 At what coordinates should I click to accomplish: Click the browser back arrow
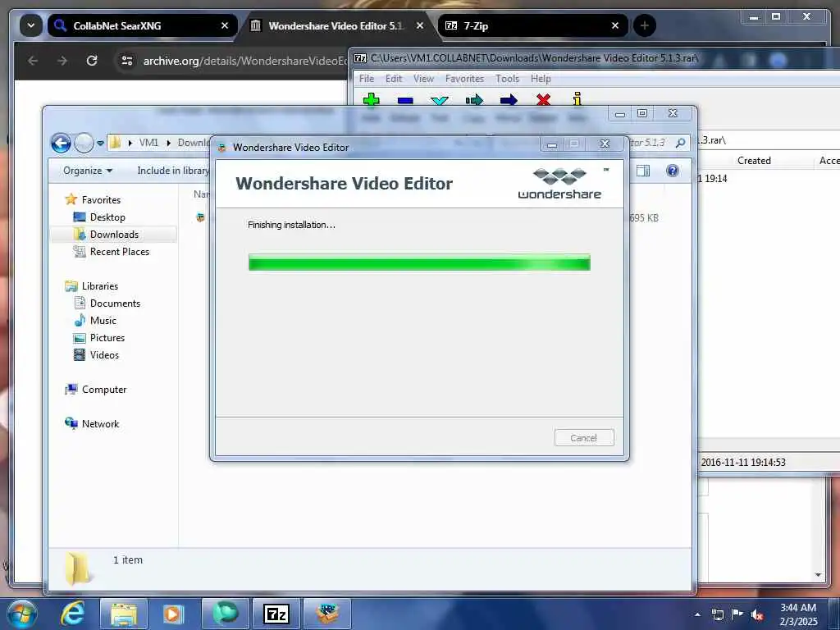(33, 61)
